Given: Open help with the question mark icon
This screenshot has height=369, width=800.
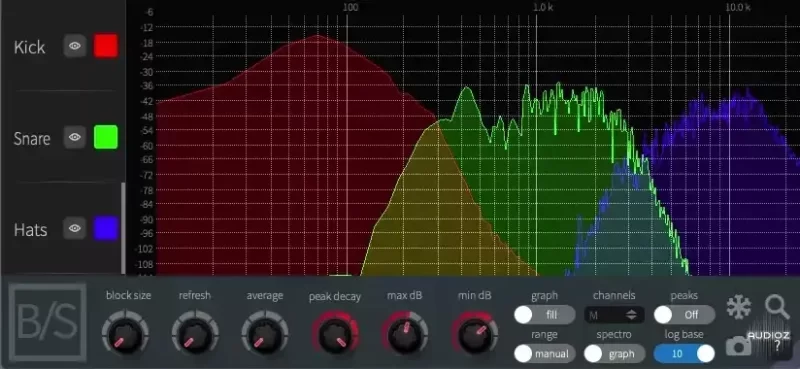Looking at the screenshot, I should tap(777, 346).
